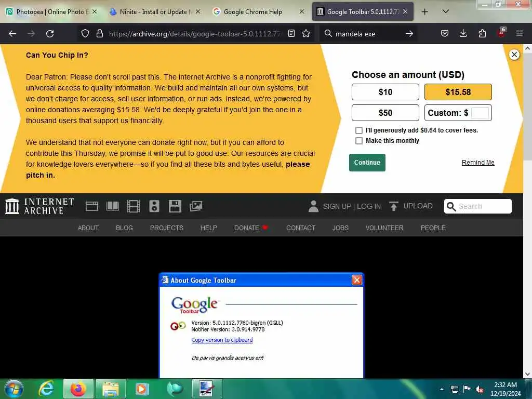
Task: Click the Internet Archive Search field
Action: click(x=478, y=206)
